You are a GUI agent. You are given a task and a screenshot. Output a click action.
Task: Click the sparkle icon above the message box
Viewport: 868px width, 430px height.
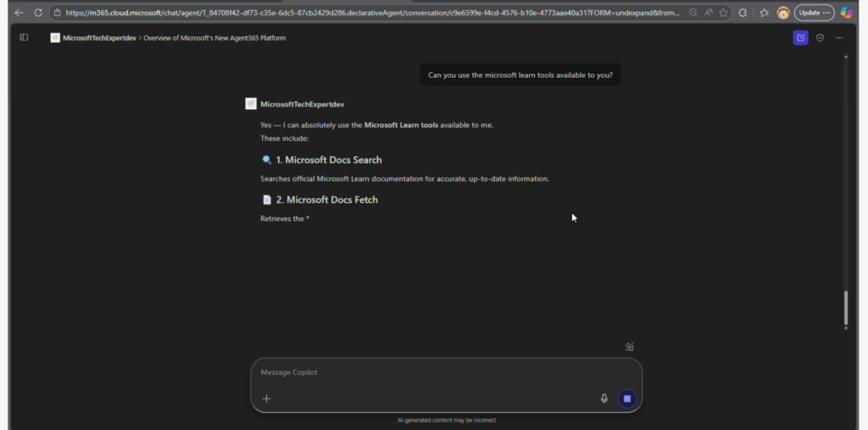click(x=629, y=346)
